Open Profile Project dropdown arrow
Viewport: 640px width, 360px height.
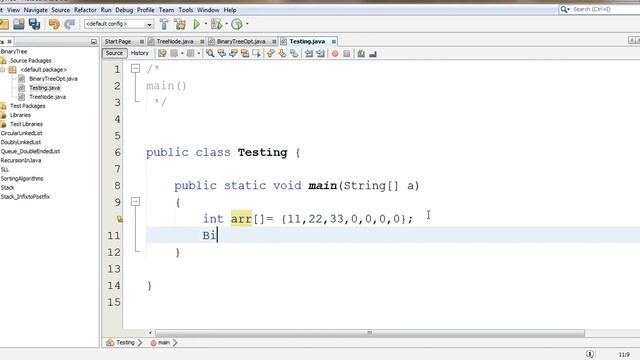click(x=247, y=24)
